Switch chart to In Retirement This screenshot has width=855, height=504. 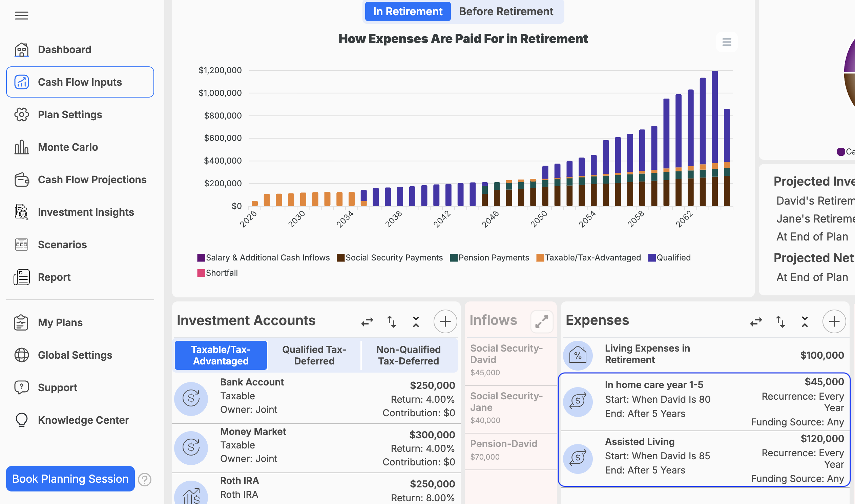[408, 11]
